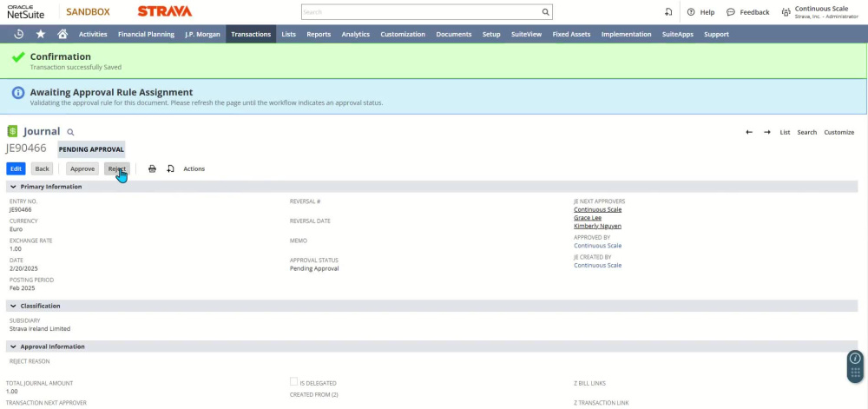This screenshot has width=868, height=409.
Task: Open the Activities menu
Action: click(x=93, y=34)
